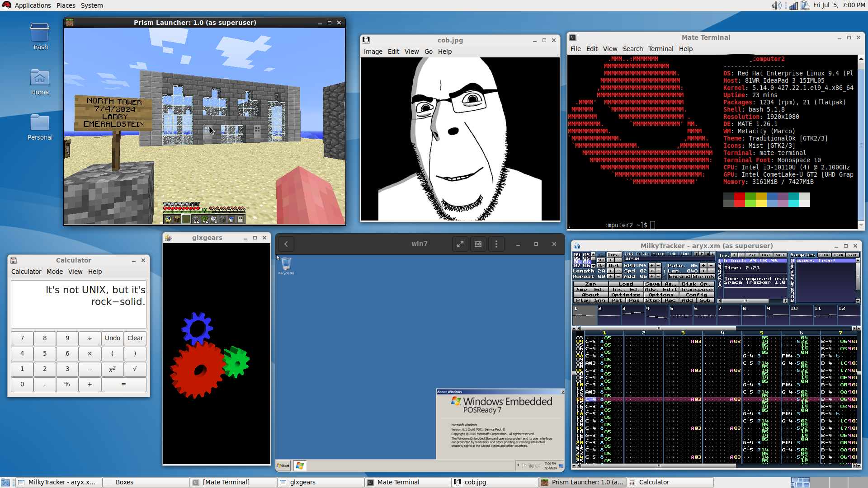Toggle Rec mode in MilkyTracker
The height and width of the screenshot is (488, 868).
coord(670,300)
